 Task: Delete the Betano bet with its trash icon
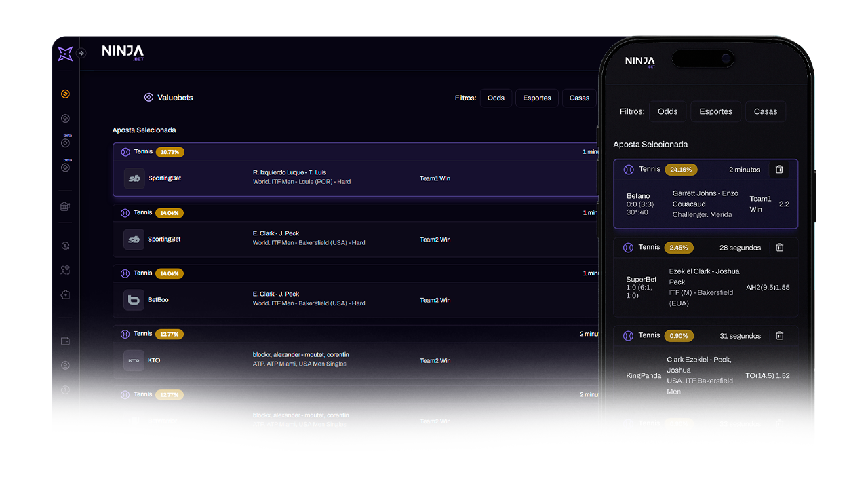(x=779, y=170)
